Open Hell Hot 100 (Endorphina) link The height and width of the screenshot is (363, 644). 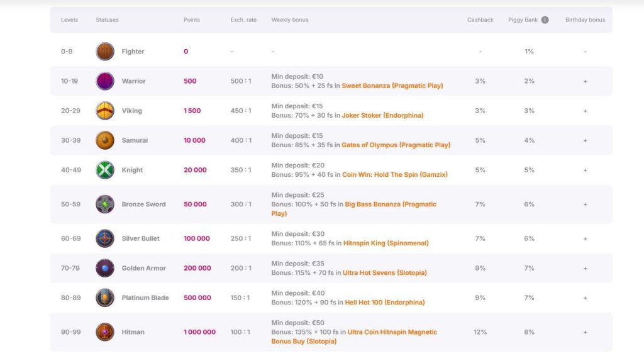coord(385,302)
